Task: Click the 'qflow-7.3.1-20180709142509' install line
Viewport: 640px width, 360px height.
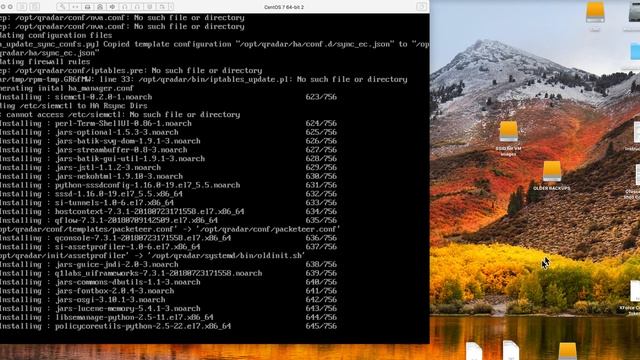Action: pos(168,220)
